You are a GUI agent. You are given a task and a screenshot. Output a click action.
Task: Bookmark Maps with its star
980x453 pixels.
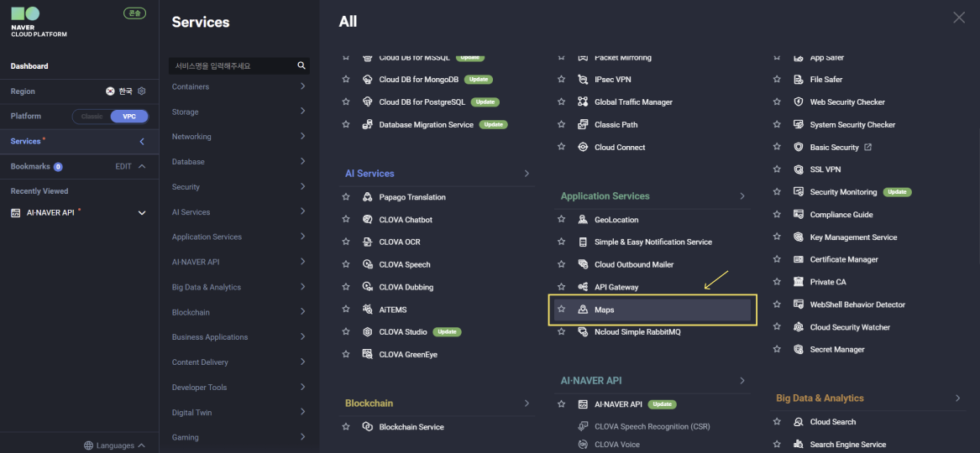[x=561, y=310]
